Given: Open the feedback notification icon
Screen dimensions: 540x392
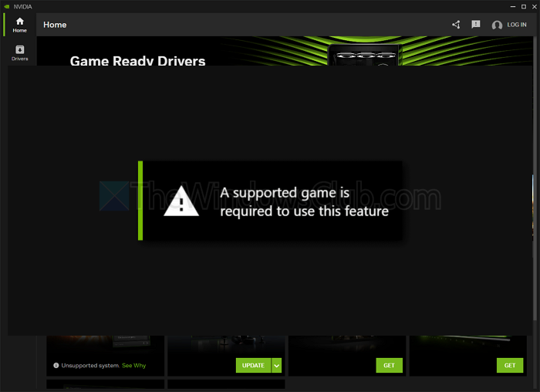Looking at the screenshot, I should tap(476, 25).
